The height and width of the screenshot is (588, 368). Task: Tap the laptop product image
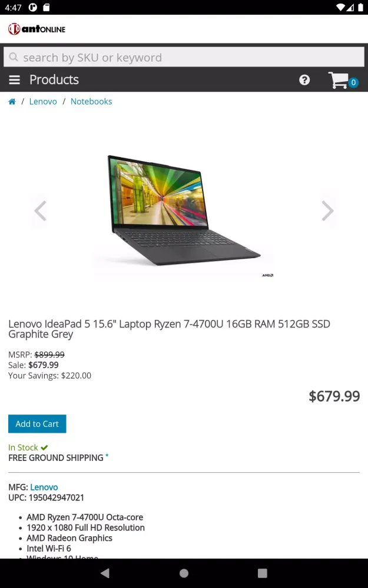pos(184,211)
